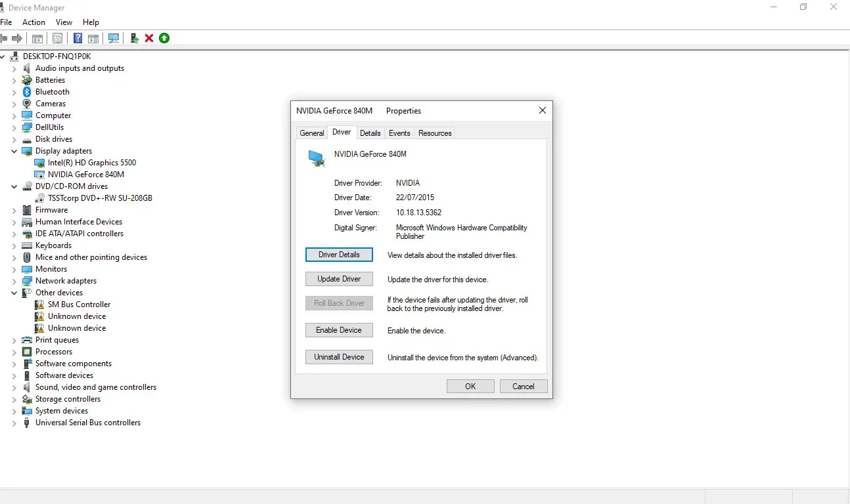Screen dimensions: 850x504
Task: Click the display adapter icon in Properties dialog
Action: [x=317, y=158]
